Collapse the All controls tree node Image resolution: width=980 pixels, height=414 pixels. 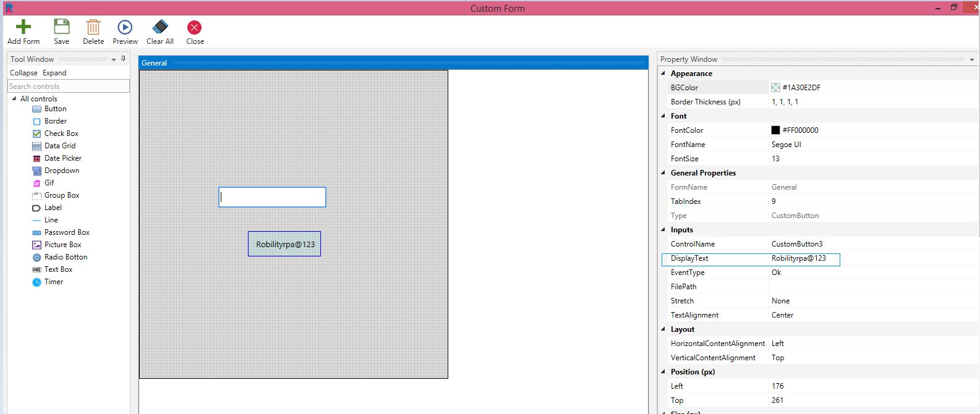pos(14,99)
